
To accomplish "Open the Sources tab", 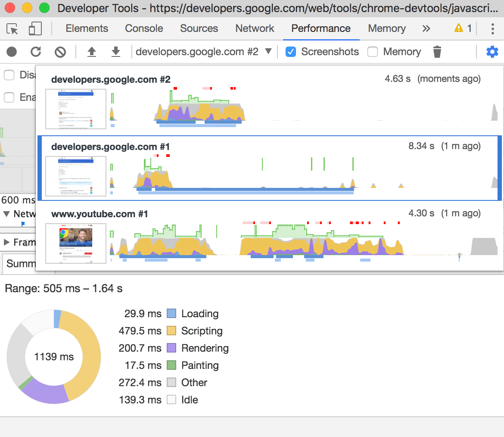I will [199, 28].
